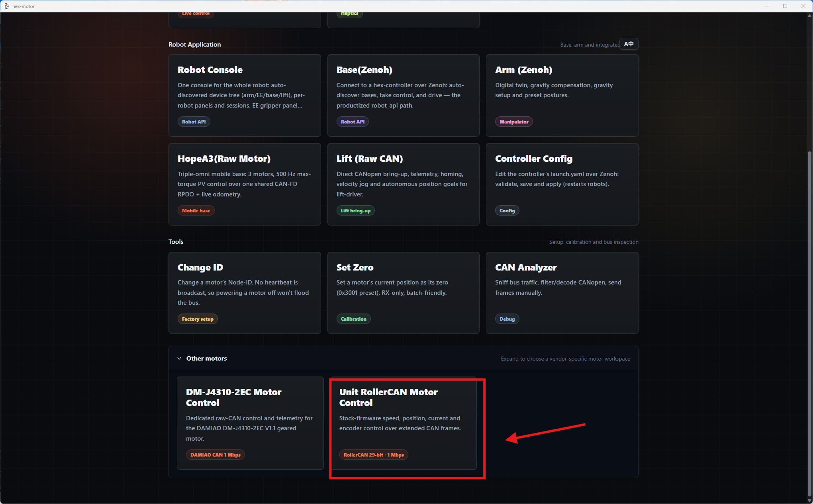Click the hex-motor app icon in title bar
The height and width of the screenshot is (504, 813).
click(6, 6)
